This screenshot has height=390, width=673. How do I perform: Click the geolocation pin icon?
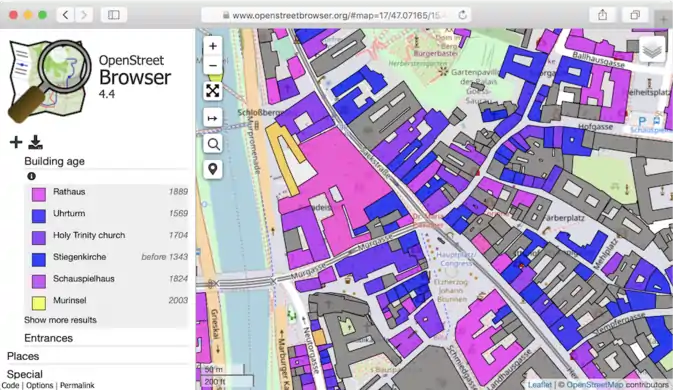tap(213, 169)
